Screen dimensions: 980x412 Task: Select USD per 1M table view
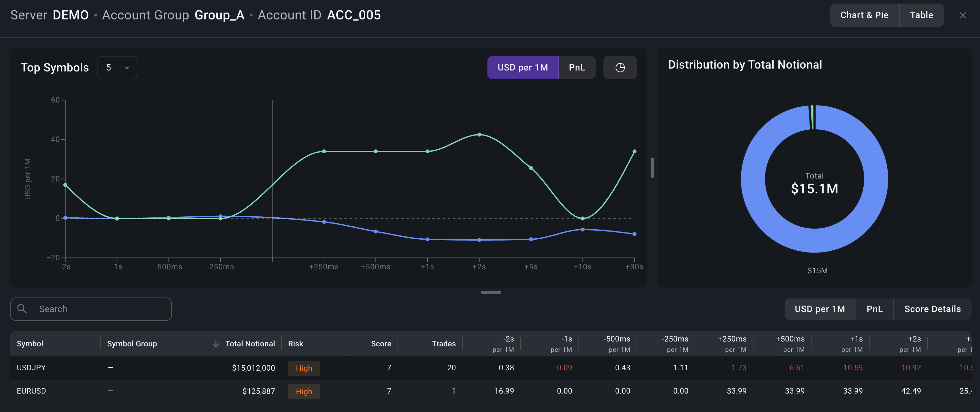pyautogui.click(x=820, y=309)
